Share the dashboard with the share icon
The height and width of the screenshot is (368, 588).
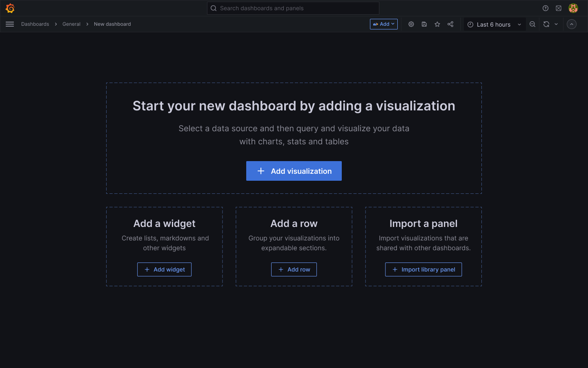[450, 24]
